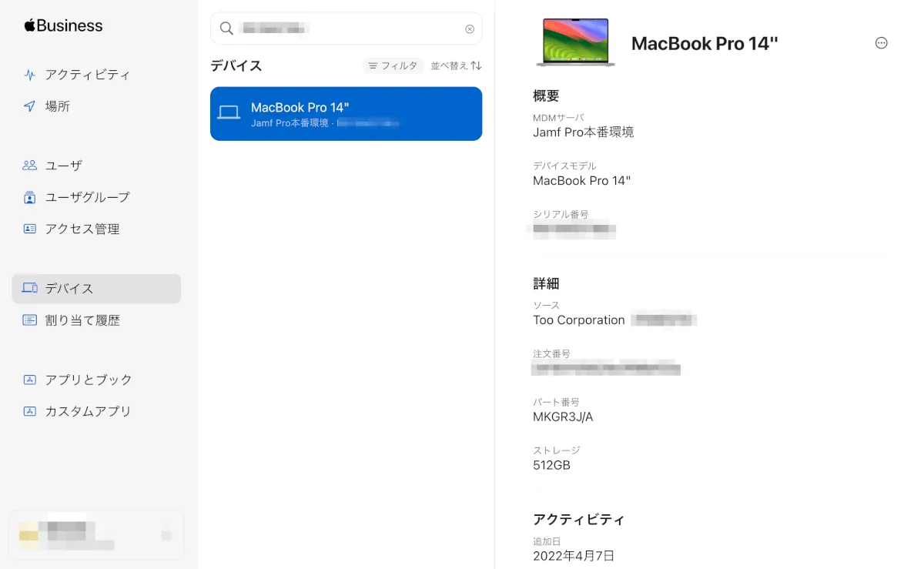The image size is (924, 569).
Task: Open the account profile at sidebar bottom
Action: 96,535
